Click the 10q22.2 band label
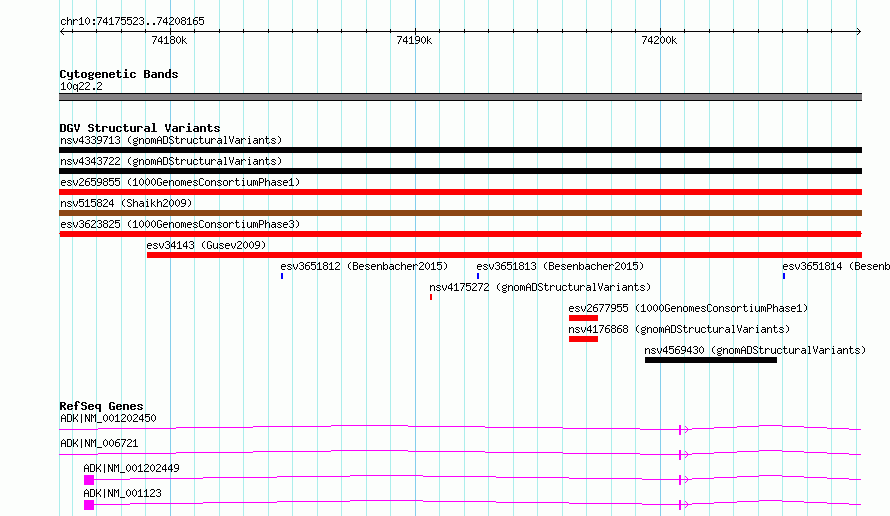The height and width of the screenshot is (516, 890). 81,86
